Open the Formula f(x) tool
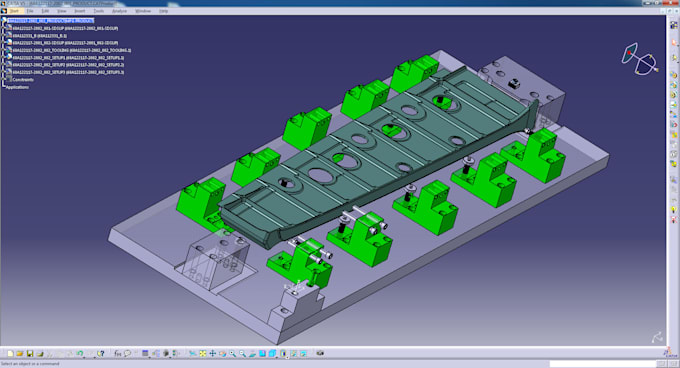The width and height of the screenshot is (680, 368). (118, 354)
